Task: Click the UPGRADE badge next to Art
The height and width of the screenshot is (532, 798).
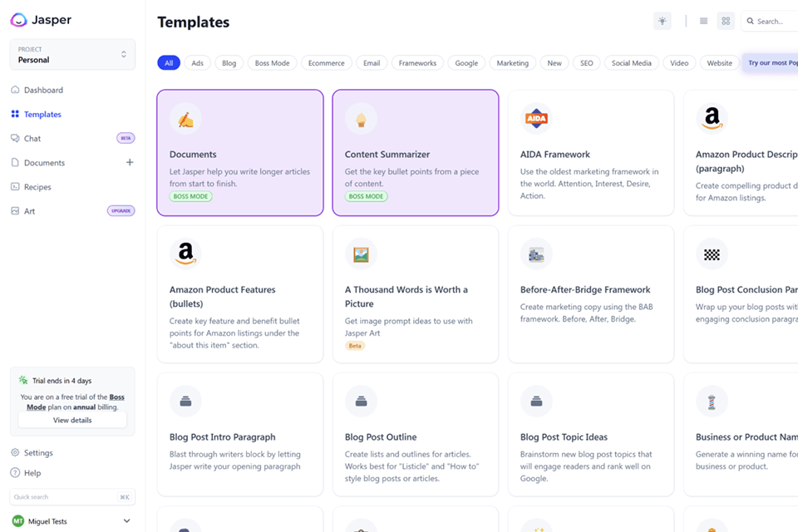Action: tap(121, 211)
